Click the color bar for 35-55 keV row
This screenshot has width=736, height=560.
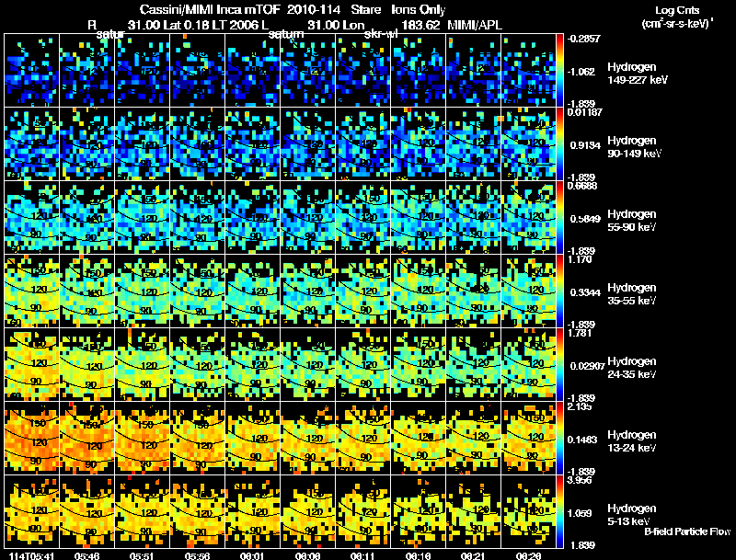(x=559, y=291)
